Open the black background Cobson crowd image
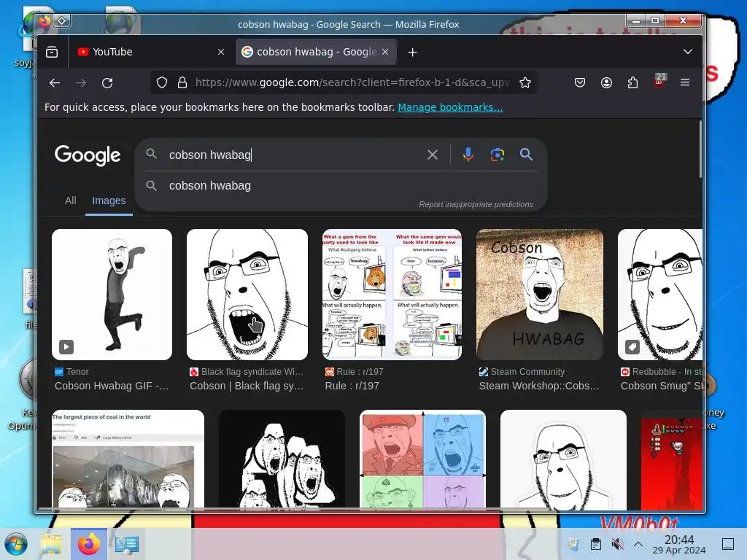Screen dimensions: 747x560 282,460
